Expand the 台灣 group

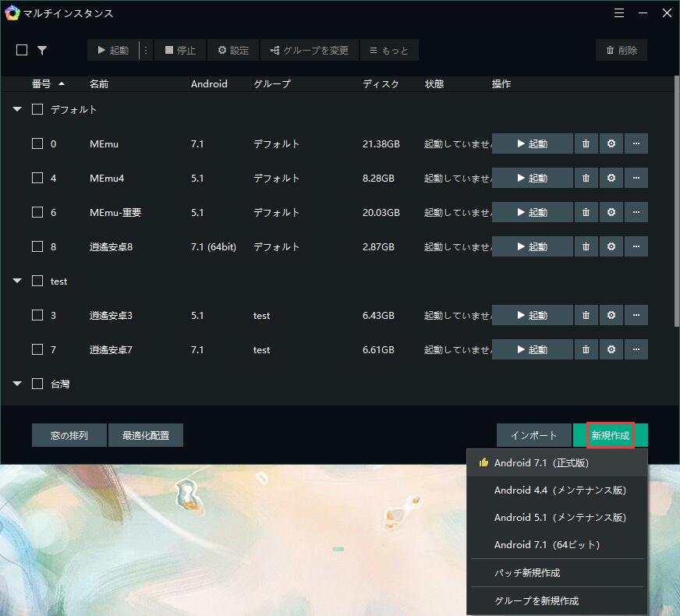pyautogui.click(x=16, y=383)
